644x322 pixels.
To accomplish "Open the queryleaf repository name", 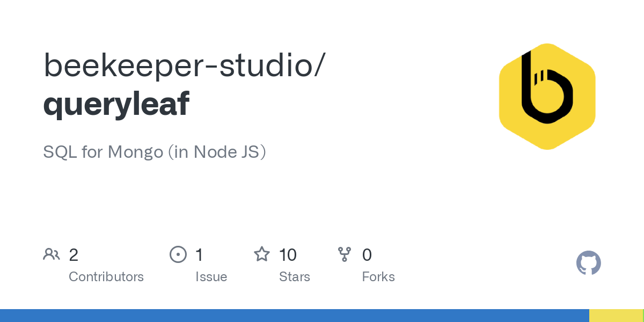I will pos(116,104).
